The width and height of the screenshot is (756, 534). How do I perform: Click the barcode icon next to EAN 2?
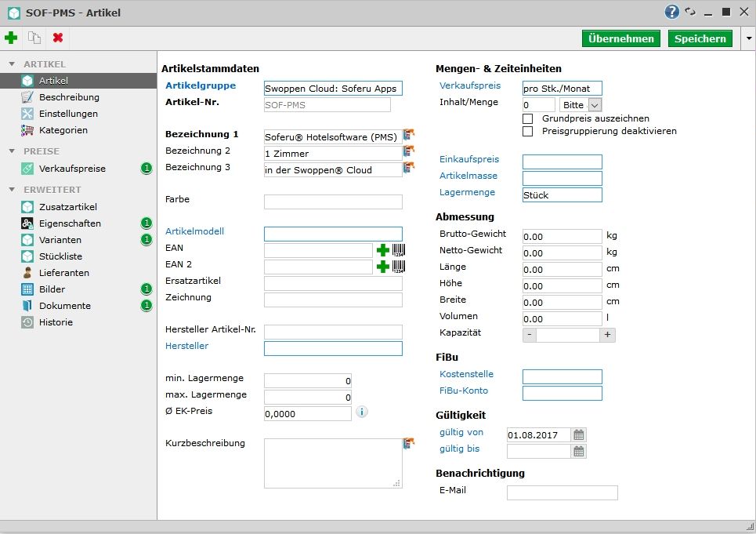[x=398, y=267]
